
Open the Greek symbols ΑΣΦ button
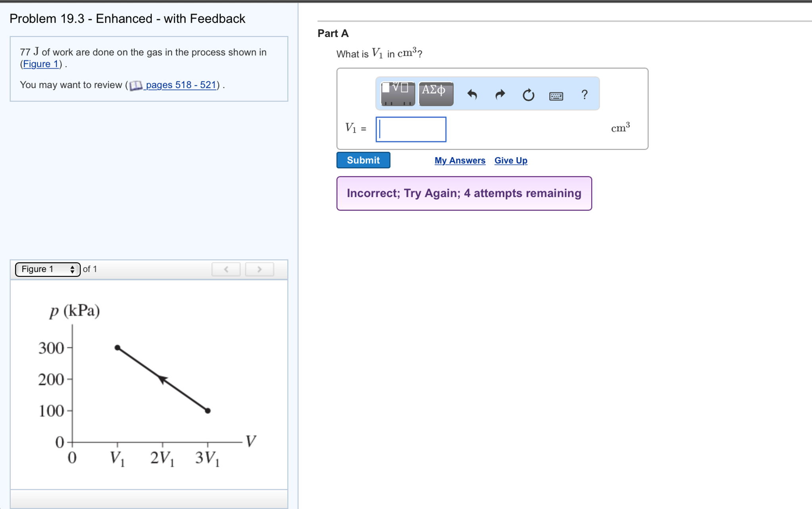pyautogui.click(x=436, y=94)
